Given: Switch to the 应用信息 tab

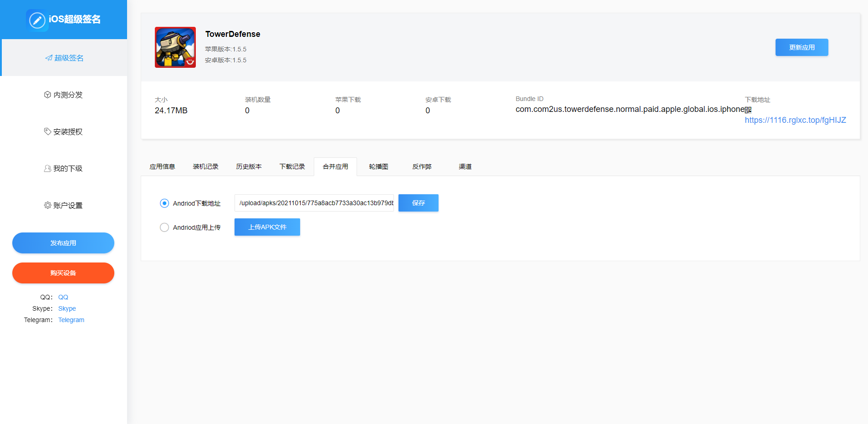Looking at the screenshot, I should pos(163,167).
